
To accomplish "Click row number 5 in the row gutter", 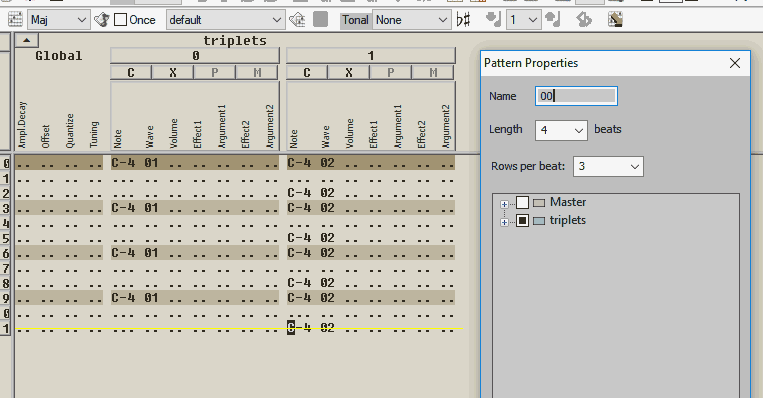I will [x=6, y=238].
